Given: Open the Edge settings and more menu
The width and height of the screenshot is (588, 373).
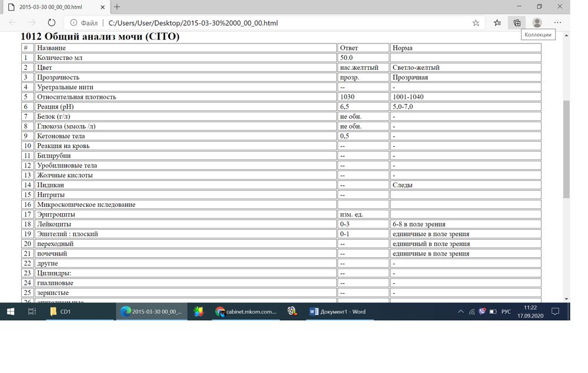Looking at the screenshot, I should pos(557,23).
